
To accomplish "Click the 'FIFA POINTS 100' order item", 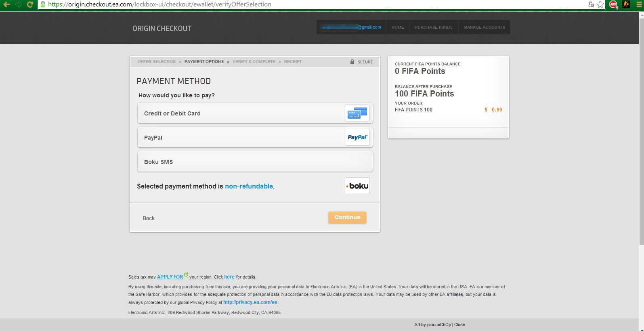I will [413, 110].
